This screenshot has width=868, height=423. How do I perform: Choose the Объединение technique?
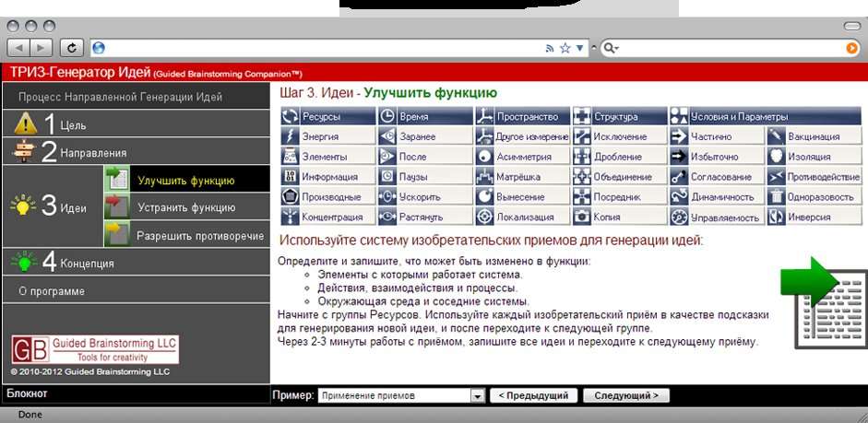pyautogui.click(x=620, y=176)
